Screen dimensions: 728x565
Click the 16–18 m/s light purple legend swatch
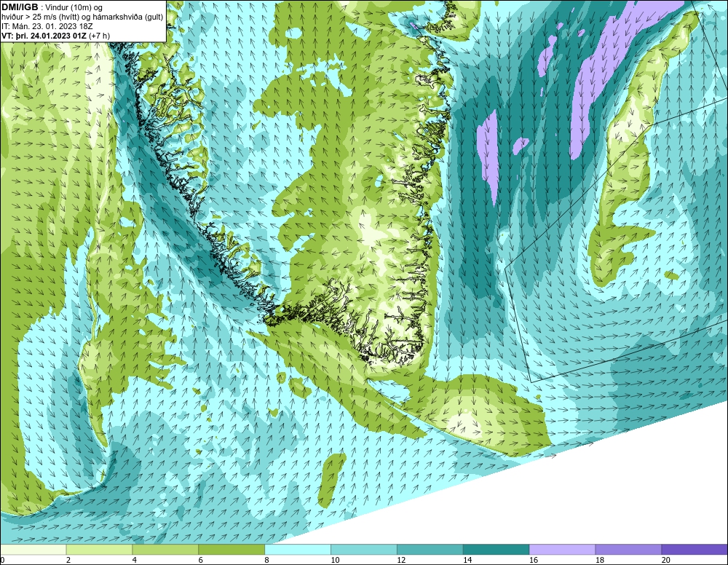562,550
